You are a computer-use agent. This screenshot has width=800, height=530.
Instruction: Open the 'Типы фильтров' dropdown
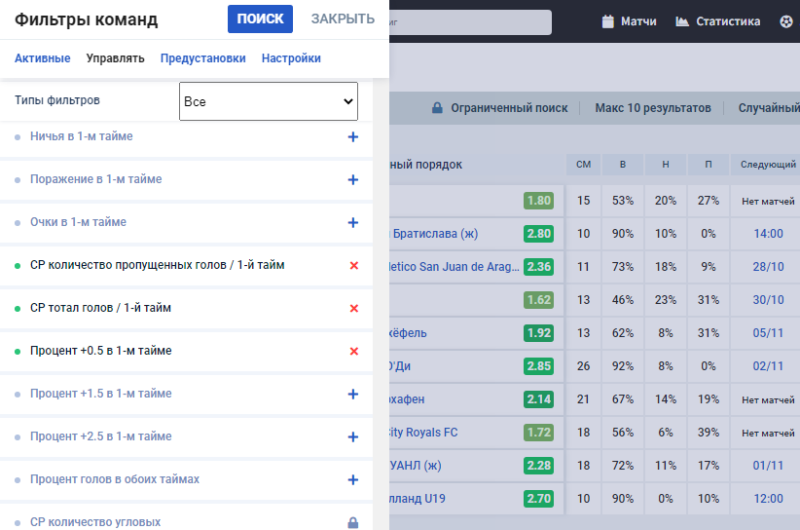pos(268,101)
